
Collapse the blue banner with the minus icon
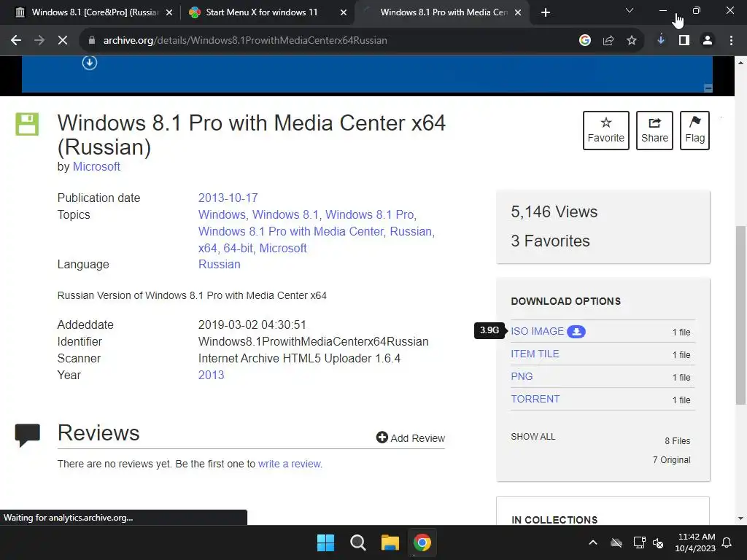pyautogui.click(x=708, y=88)
